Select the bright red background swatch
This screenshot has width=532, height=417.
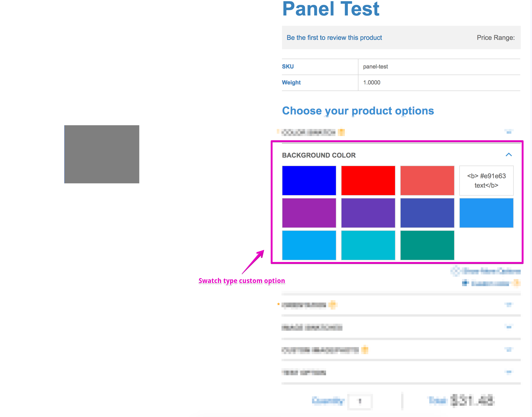click(368, 180)
